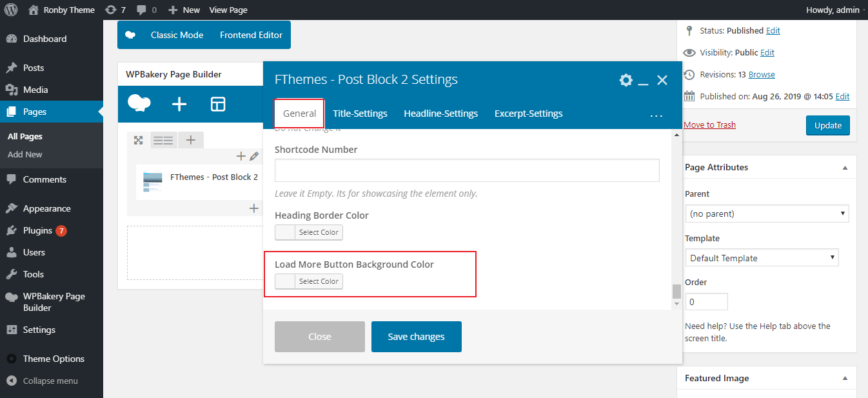Switch to the Title-Settings tab

click(360, 114)
